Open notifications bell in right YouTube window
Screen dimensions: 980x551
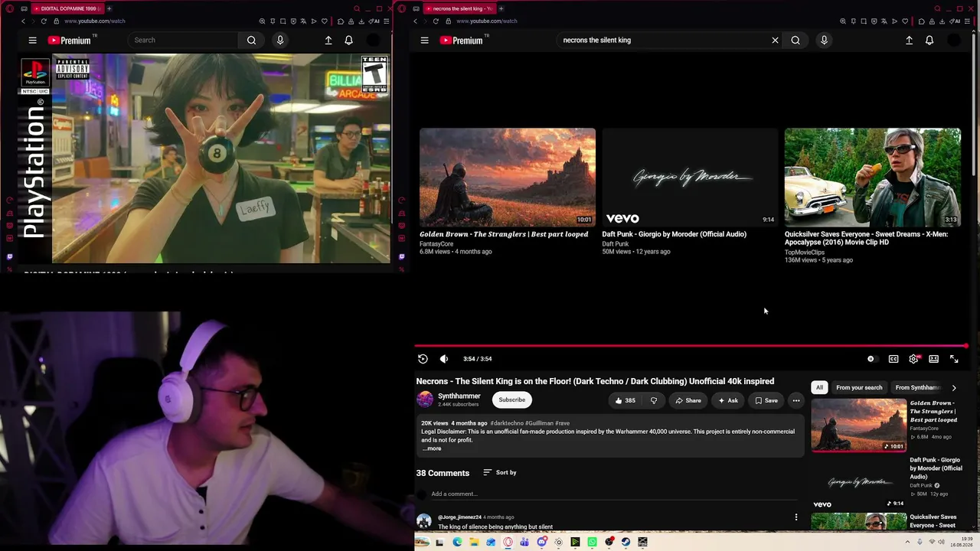[929, 41]
